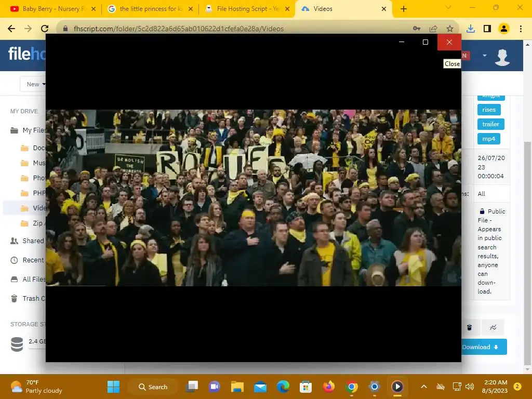532x399 pixels.
Task: Show hidden system tray icons
Action: tap(424, 387)
